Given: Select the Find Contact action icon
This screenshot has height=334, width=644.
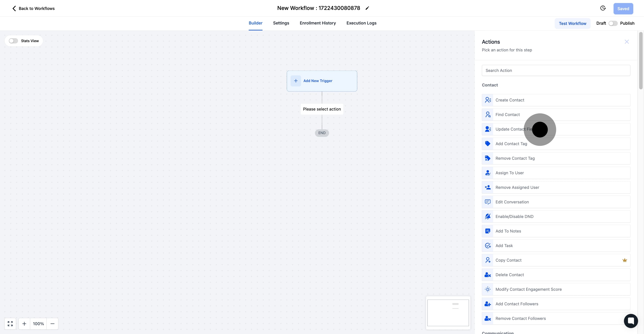Looking at the screenshot, I should [488, 114].
